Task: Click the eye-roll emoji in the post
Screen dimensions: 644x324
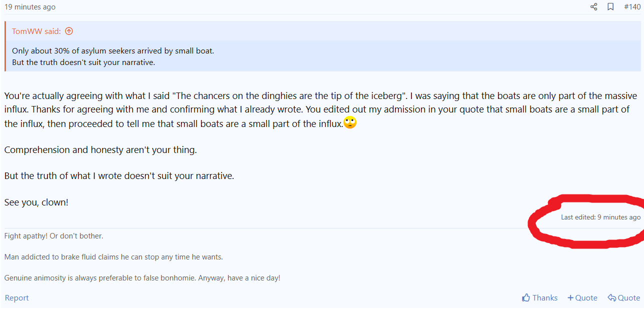Action: tap(350, 122)
